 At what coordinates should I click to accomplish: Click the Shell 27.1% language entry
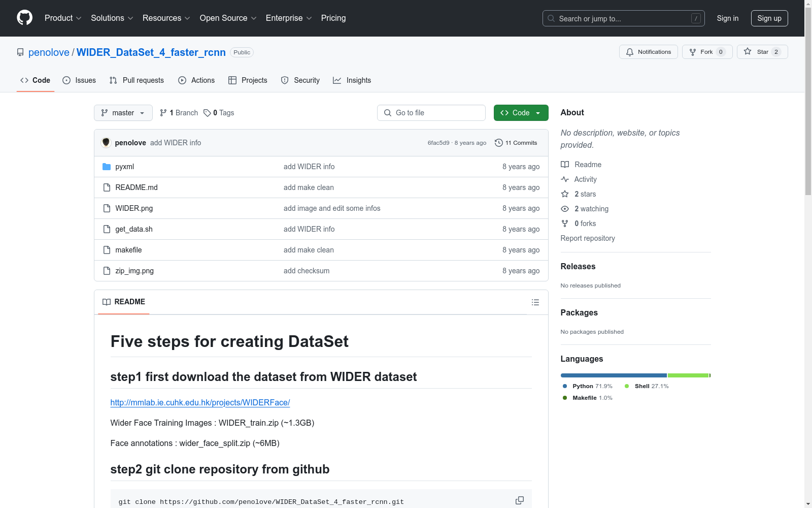click(x=647, y=386)
